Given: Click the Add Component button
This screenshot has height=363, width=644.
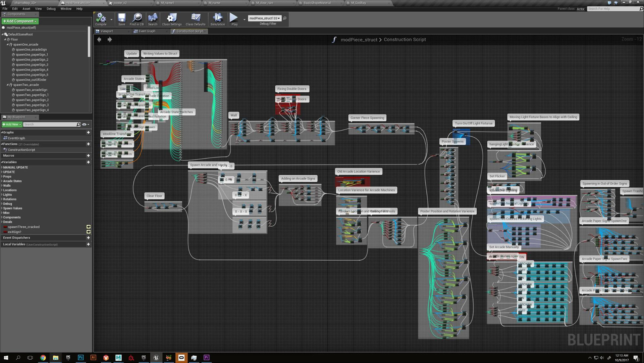Looking at the screenshot, I should tap(20, 21).
